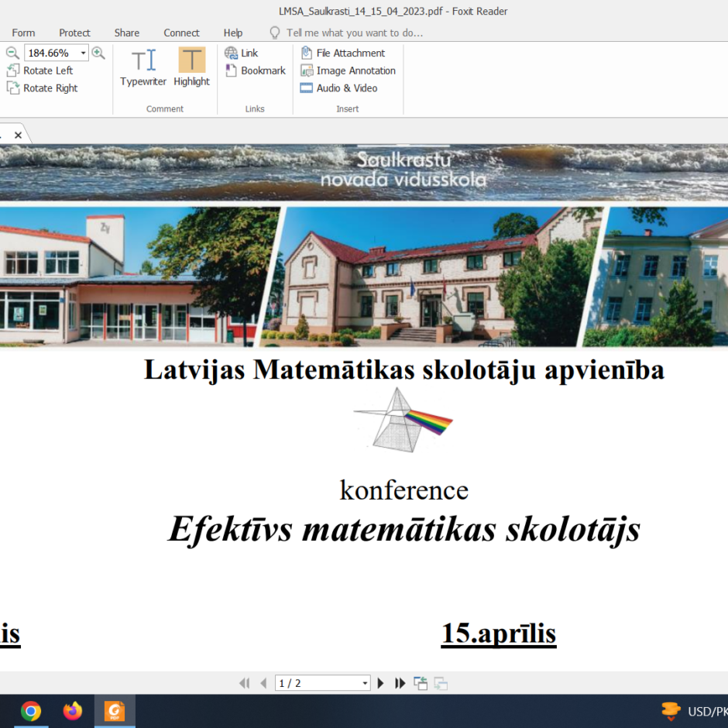Open the Protect ribbon tab
728x728 pixels.
[74, 33]
